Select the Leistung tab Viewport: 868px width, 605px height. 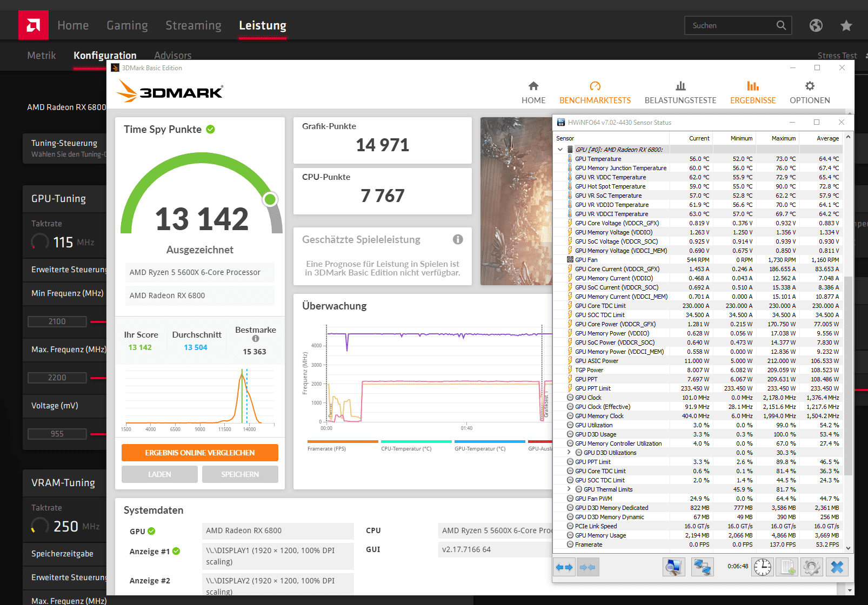click(263, 25)
